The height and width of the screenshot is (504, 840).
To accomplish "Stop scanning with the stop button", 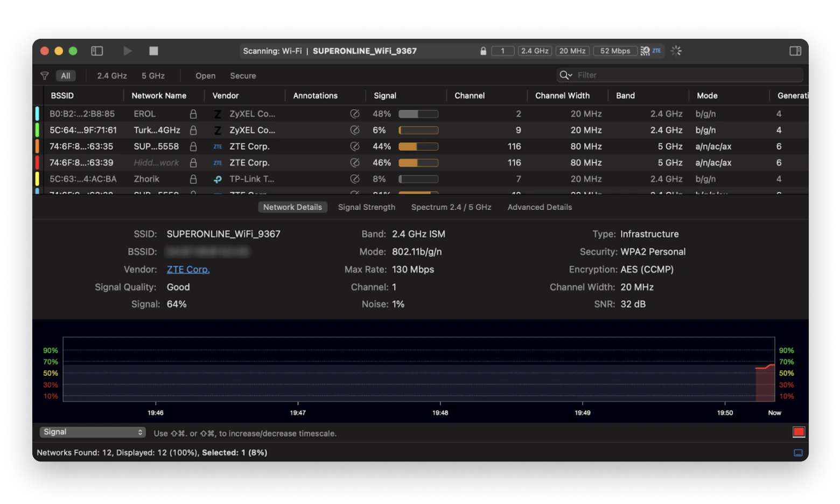I will point(153,51).
